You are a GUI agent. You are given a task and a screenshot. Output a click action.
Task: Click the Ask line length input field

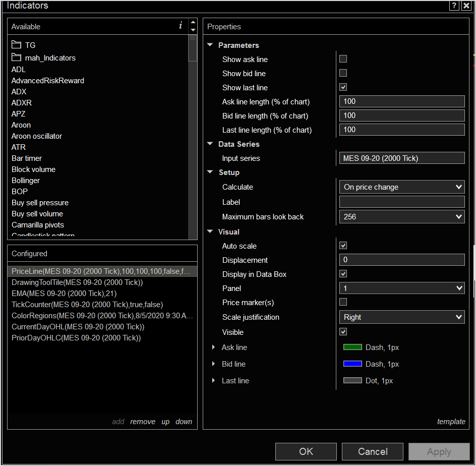tap(402, 101)
